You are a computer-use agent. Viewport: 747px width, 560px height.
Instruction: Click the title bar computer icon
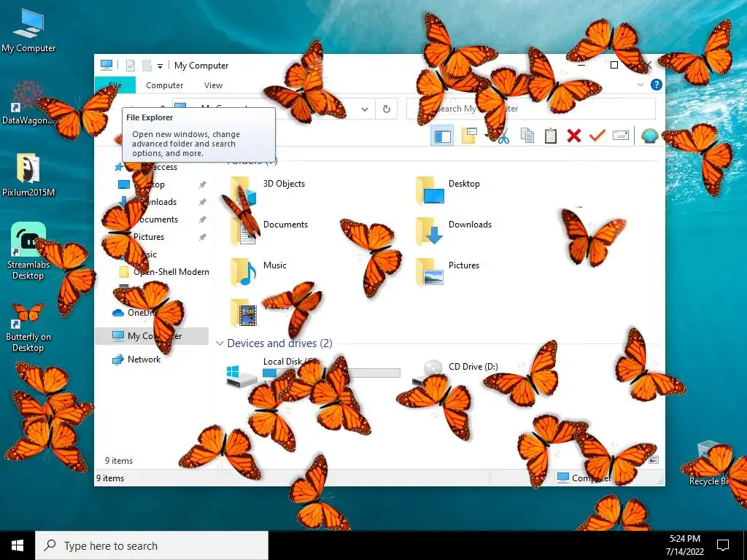(107, 65)
